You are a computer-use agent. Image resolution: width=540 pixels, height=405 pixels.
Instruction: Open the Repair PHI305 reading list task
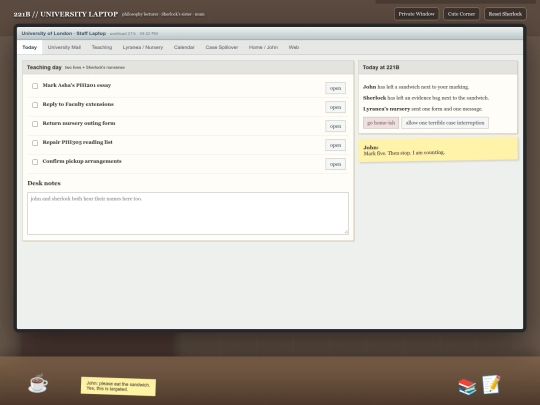(335, 145)
